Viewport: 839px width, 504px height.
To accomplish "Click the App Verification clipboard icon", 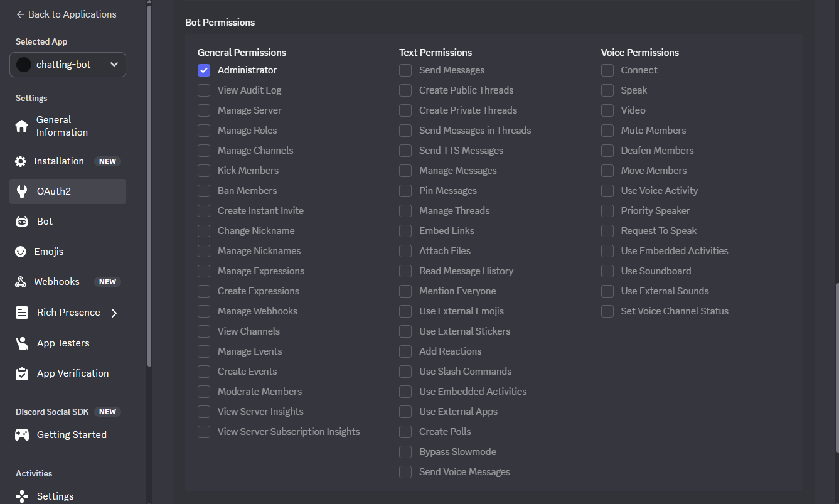I will tap(22, 373).
